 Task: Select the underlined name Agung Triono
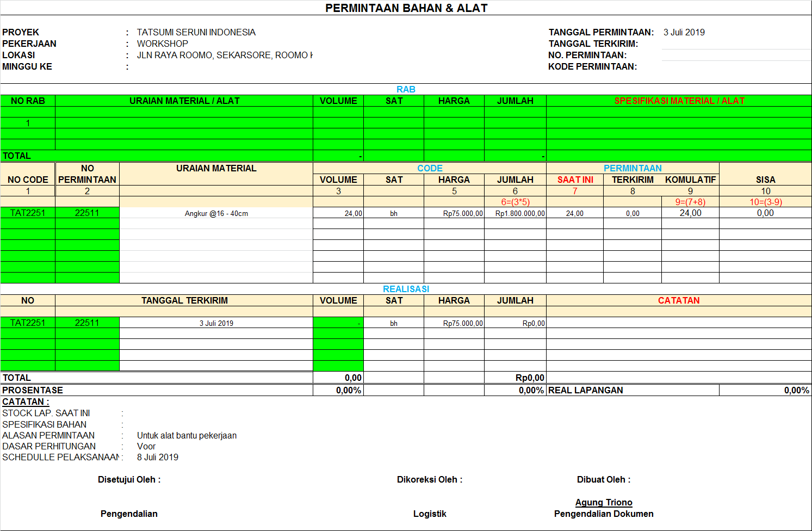604,502
